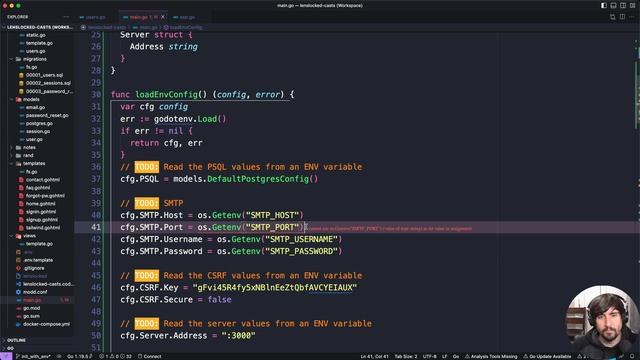Open session.go file
Viewport: 640px width, 360px height.
coord(38,131)
